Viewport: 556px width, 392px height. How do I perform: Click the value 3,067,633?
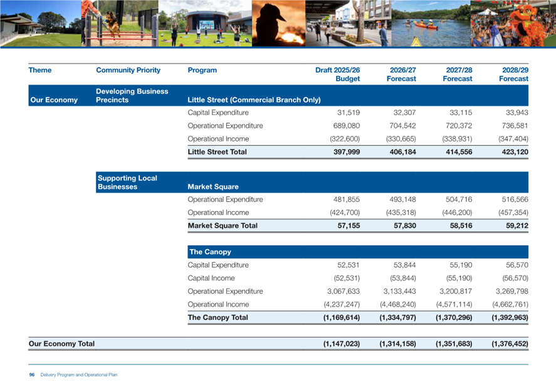344,291
